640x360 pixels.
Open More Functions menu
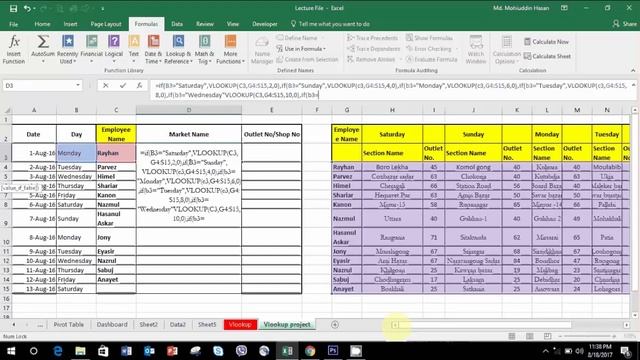click(x=230, y=49)
